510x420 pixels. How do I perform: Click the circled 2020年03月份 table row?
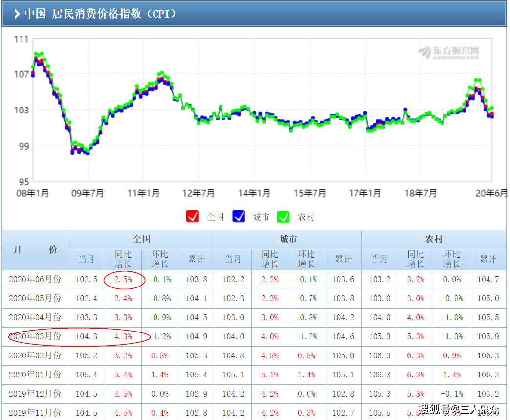click(34, 336)
